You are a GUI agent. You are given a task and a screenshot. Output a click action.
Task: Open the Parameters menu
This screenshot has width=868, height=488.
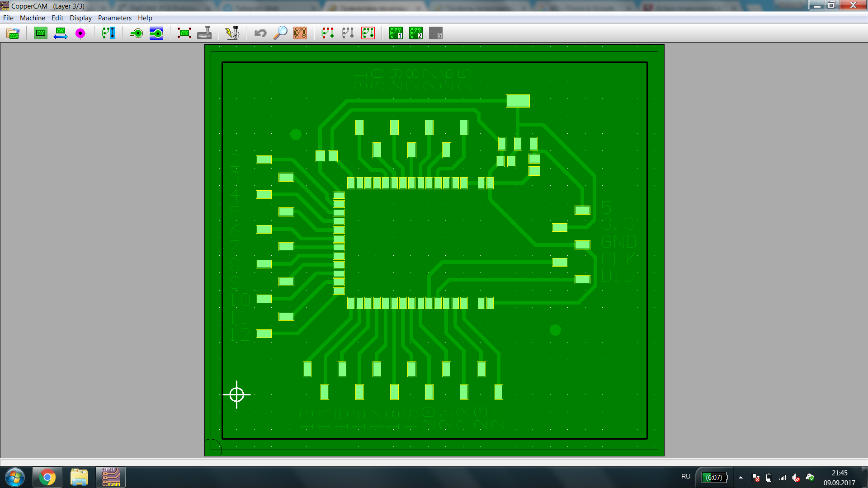[114, 18]
